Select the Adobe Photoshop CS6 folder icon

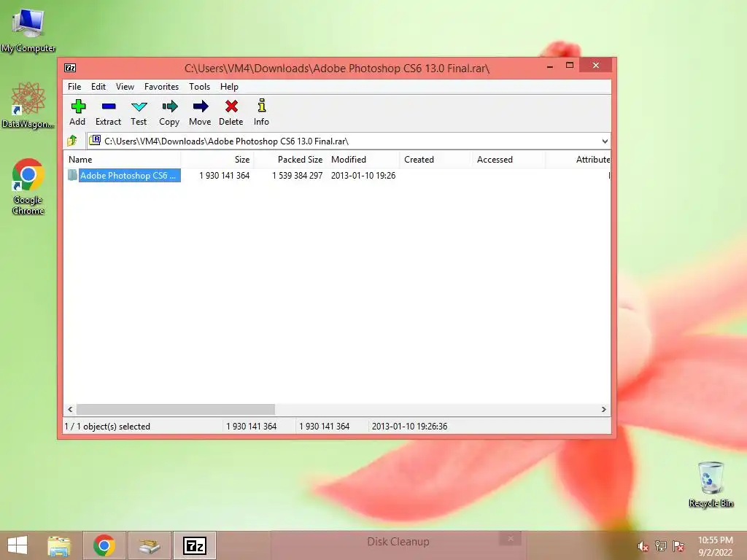[72, 175]
